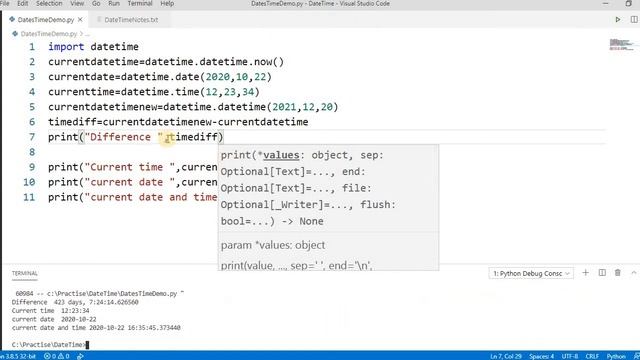Viewport: 640px width, 360px height.
Task: Open the Go menu
Action: 96,4
